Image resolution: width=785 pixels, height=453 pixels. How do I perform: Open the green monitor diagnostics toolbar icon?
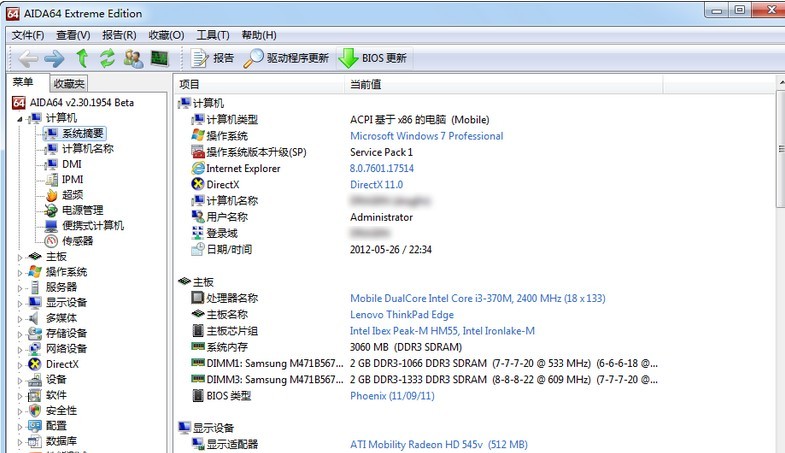tap(160, 59)
